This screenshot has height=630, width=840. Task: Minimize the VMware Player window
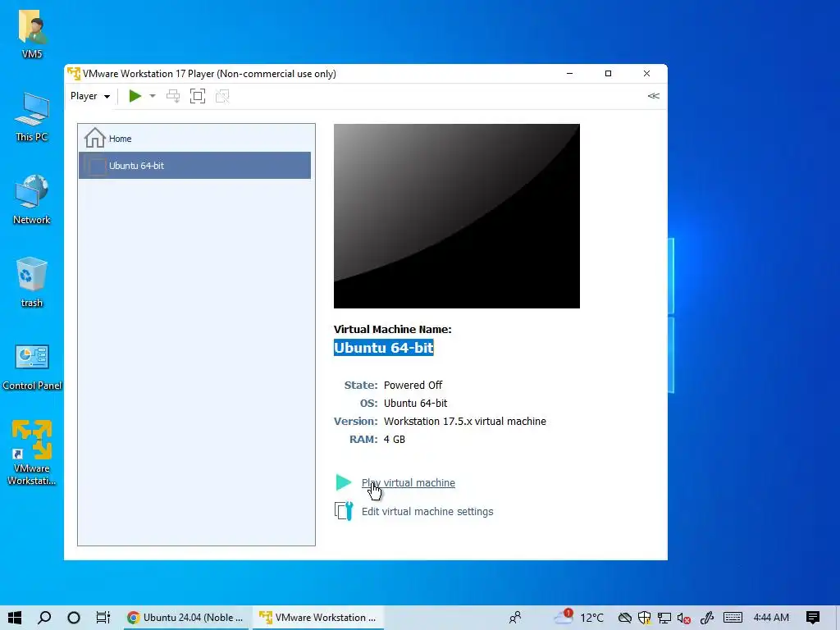569,73
